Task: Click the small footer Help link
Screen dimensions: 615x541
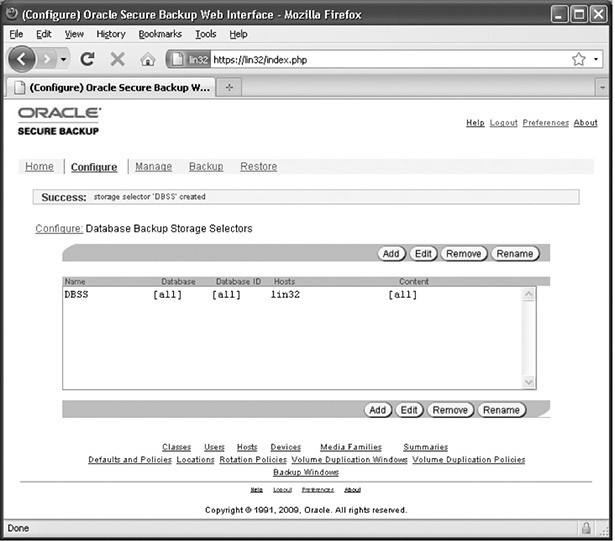Action: point(257,490)
